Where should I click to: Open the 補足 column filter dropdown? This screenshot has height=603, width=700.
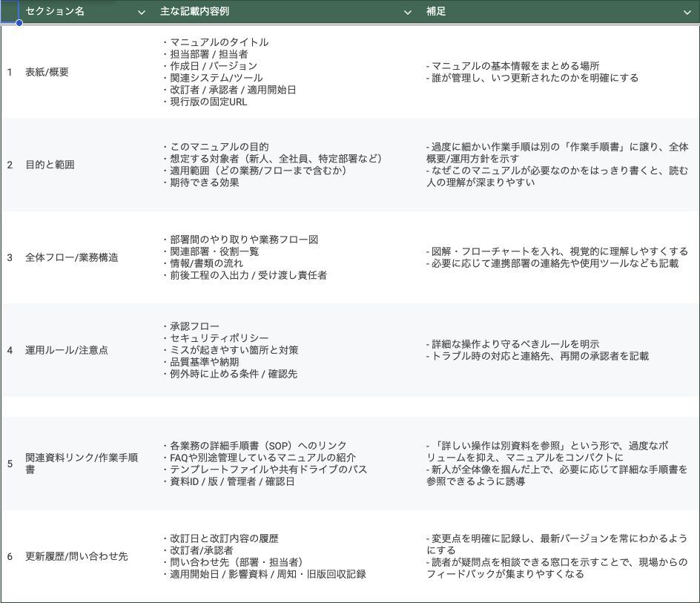point(687,12)
